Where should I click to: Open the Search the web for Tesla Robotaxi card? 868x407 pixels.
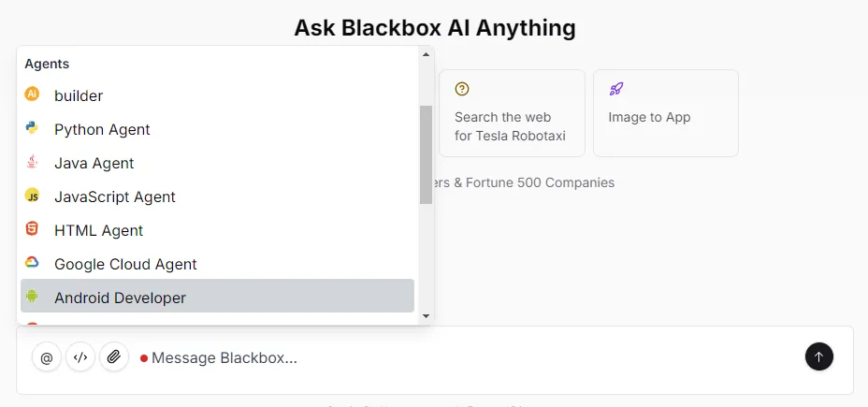coord(512,113)
